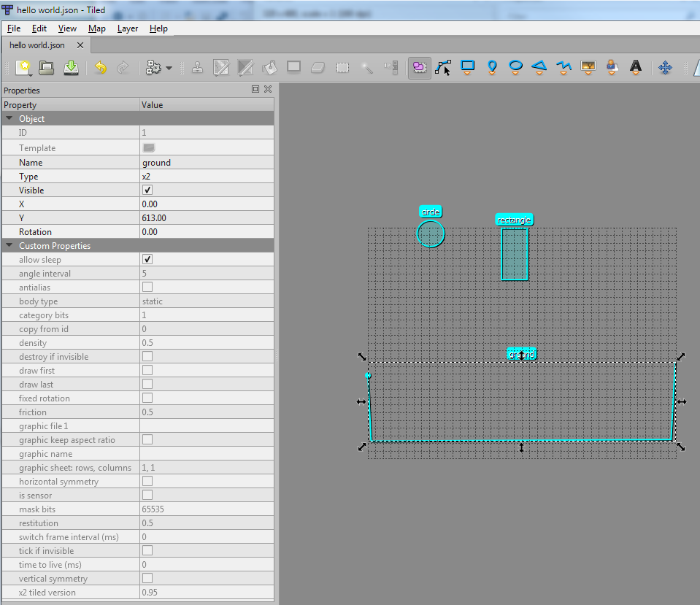The width and height of the screenshot is (700, 605).
Task: Click the Name value field 'ground'
Action: 207,163
